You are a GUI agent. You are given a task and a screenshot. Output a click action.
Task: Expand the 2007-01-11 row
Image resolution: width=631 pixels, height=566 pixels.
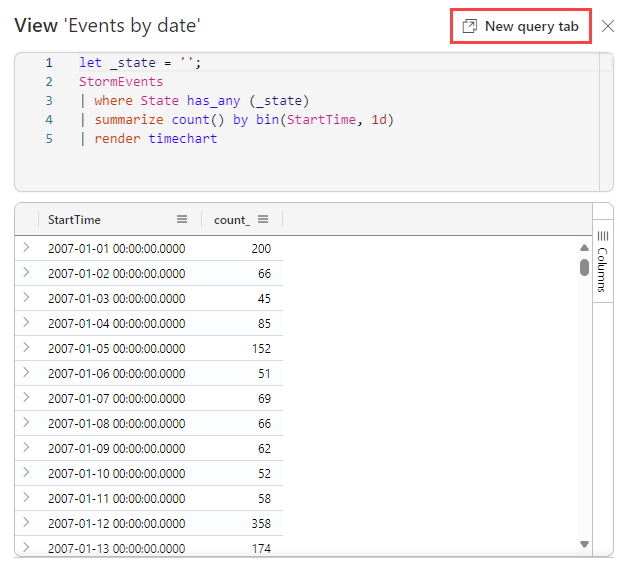tap(27, 497)
